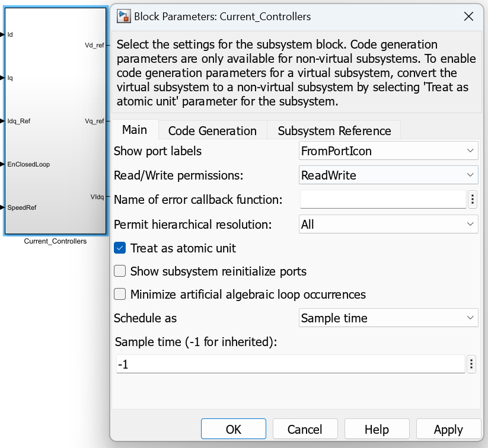Click the SpeedRef input port on the block
This screenshot has height=448, width=488.
(4, 207)
